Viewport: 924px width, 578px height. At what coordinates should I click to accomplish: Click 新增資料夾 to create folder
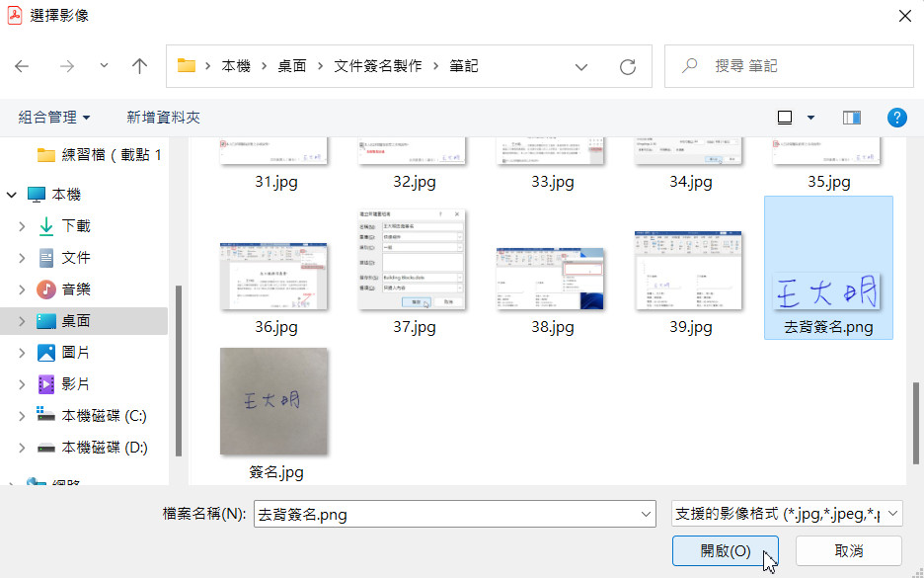coord(163,118)
